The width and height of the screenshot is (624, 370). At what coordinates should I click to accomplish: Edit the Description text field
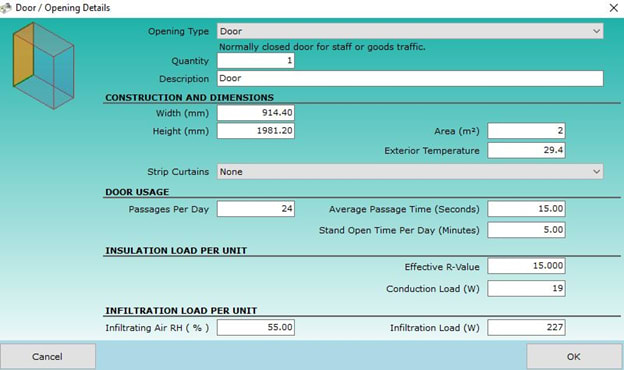pyautogui.click(x=410, y=78)
